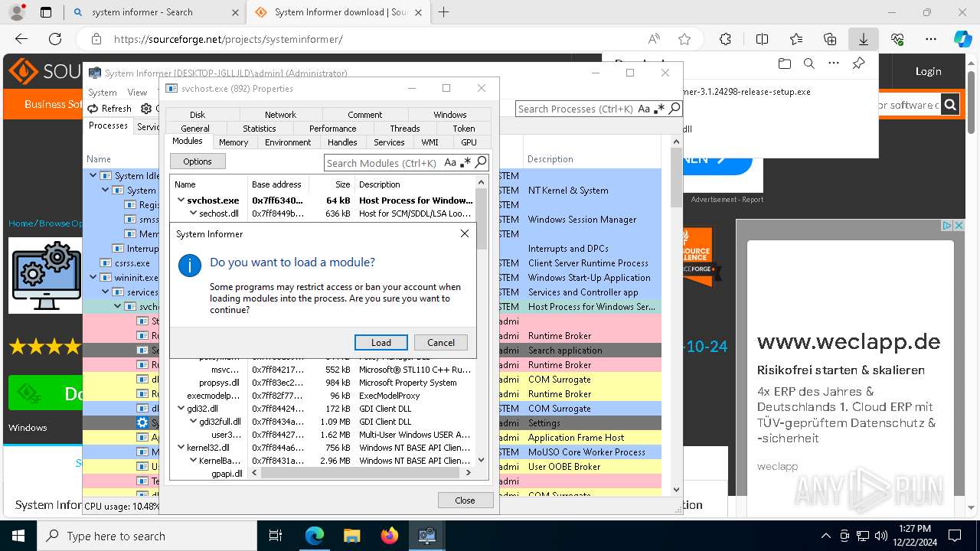Open File Explorer from the taskbar

(351, 536)
